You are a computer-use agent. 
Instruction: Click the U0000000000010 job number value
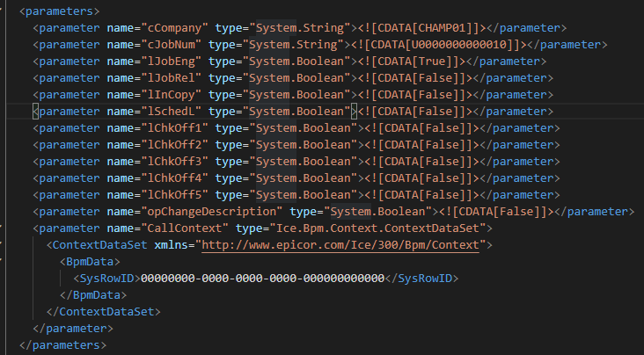click(459, 45)
